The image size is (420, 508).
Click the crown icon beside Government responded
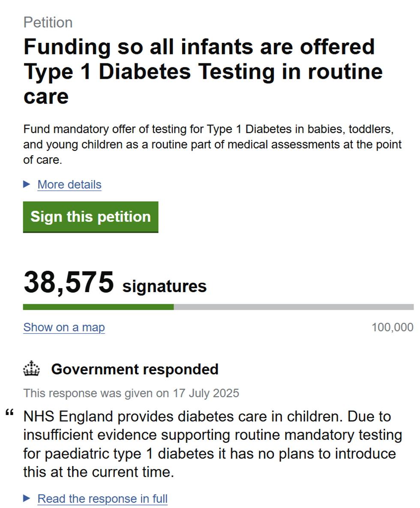tap(31, 369)
